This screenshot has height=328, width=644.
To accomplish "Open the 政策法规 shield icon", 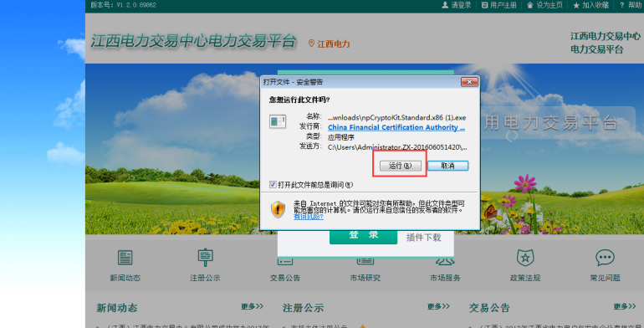I will [525, 258].
